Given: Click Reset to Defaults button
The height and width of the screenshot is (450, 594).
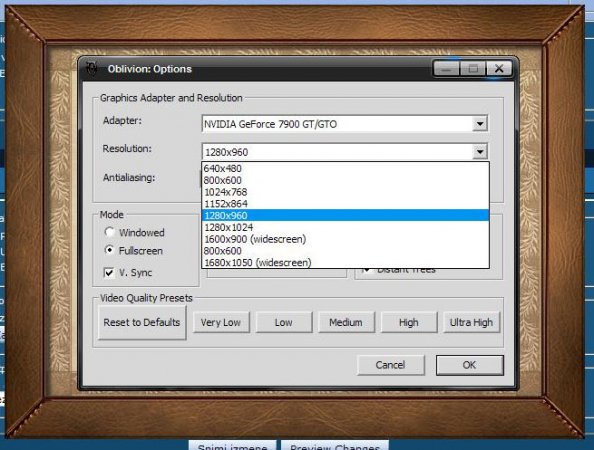Looking at the screenshot, I should pos(142,322).
